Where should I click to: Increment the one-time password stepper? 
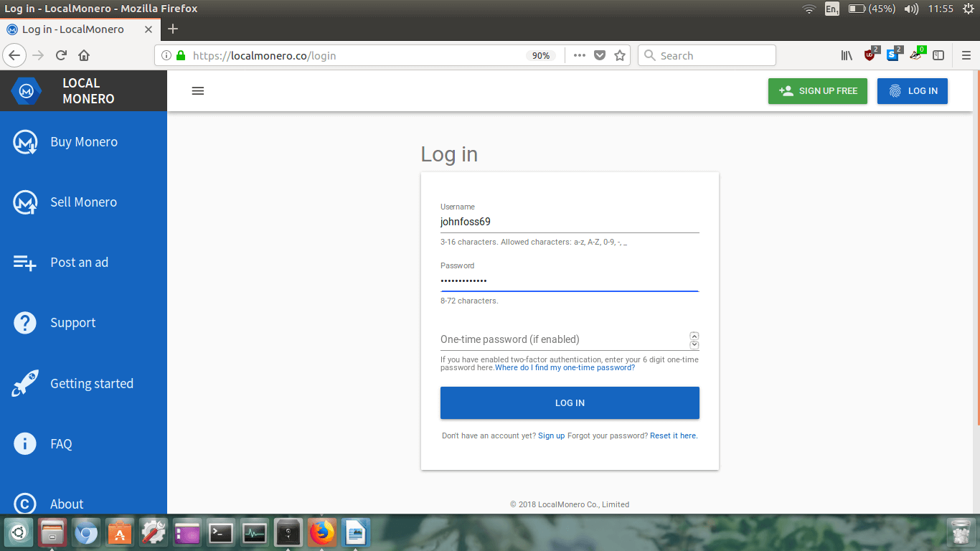point(694,336)
